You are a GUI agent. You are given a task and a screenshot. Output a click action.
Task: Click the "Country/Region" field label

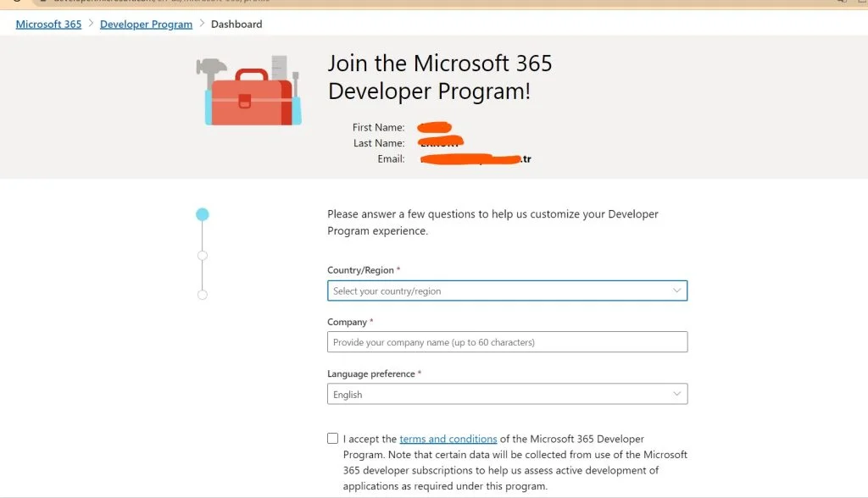click(360, 270)
